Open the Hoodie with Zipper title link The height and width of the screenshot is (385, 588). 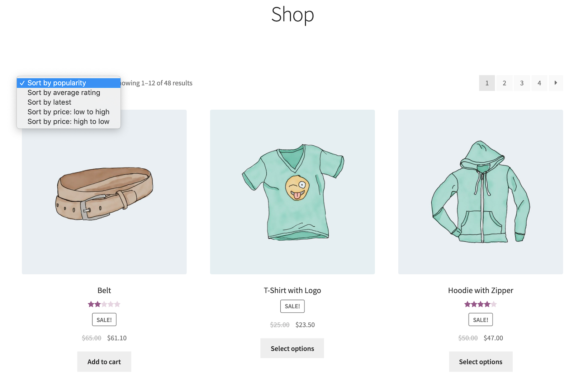[x=480, y=290]
